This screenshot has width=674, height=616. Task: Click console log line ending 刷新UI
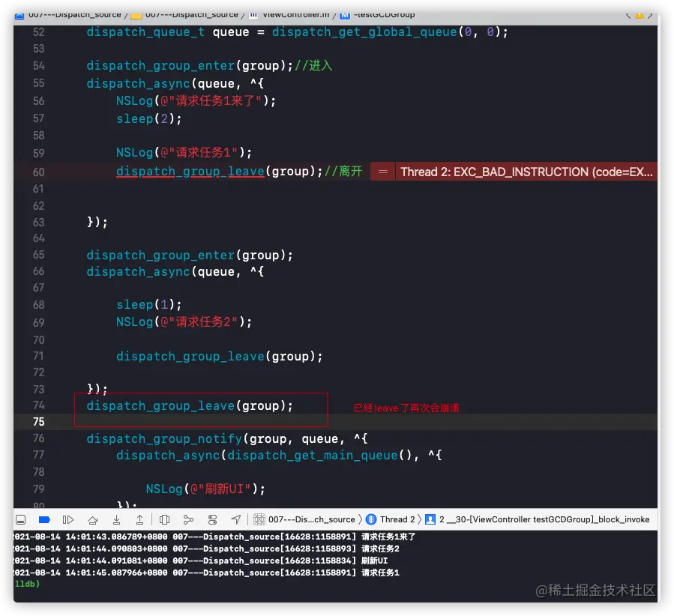tap(200, 561)
